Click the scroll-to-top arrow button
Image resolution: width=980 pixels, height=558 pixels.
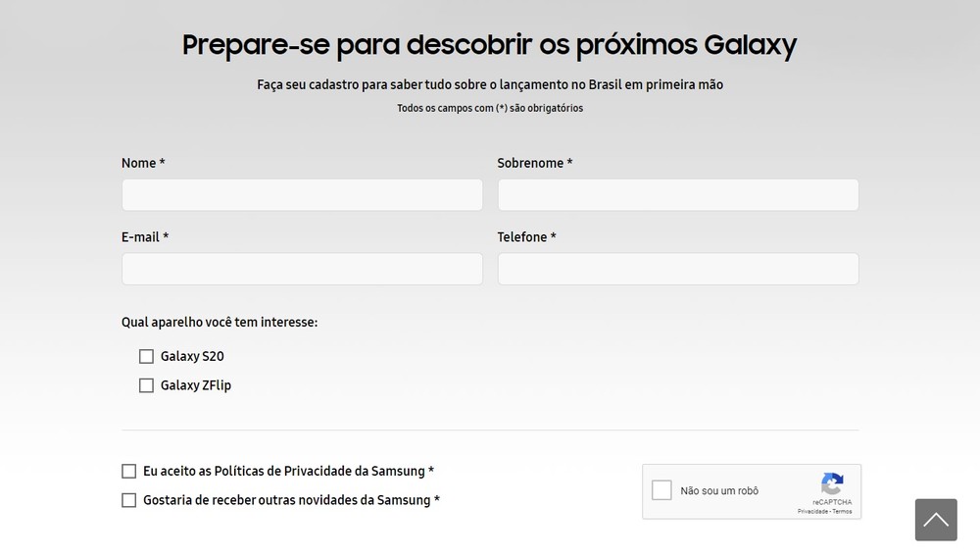pyautogui.click(x=936, y=520)
